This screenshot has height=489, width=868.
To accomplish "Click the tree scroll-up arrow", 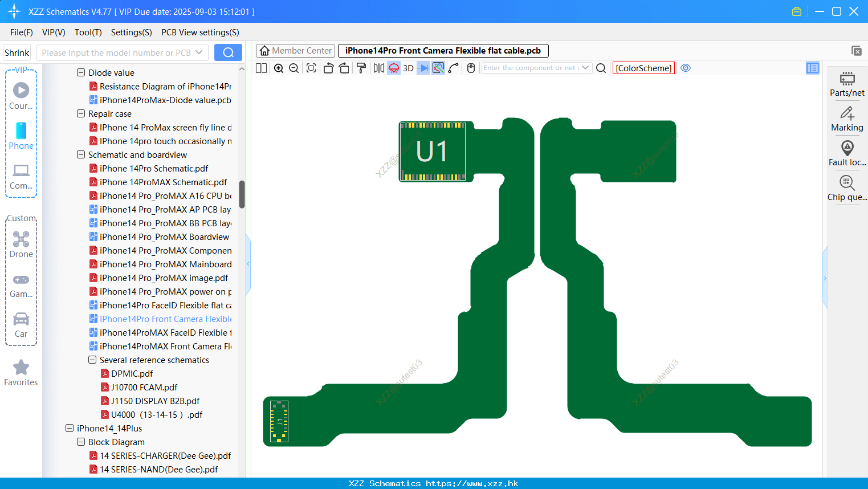I will pos(242,69).
